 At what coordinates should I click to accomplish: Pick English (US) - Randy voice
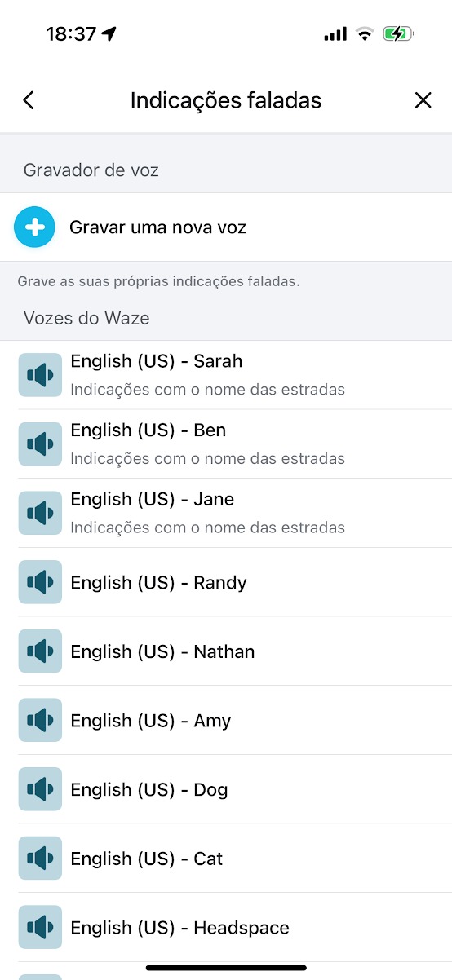226,582
